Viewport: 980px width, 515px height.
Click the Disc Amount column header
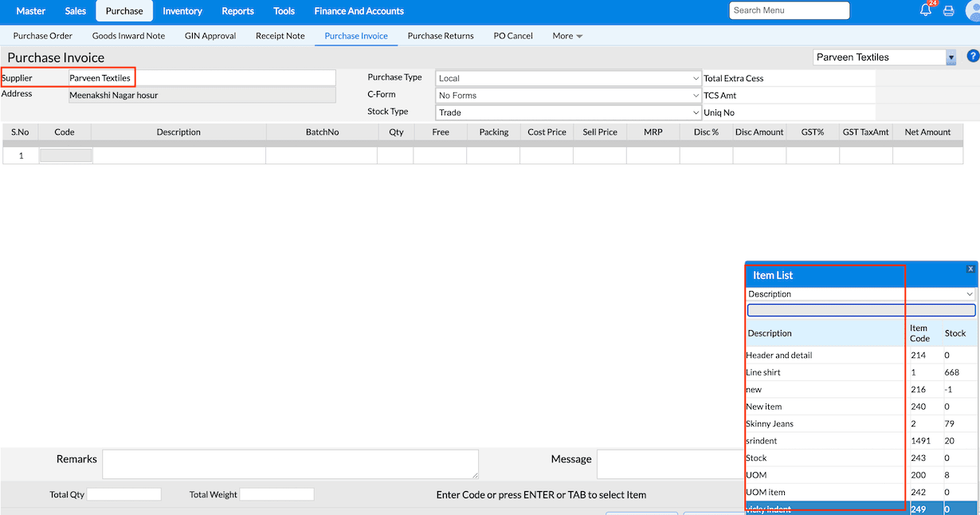[759, 132]
